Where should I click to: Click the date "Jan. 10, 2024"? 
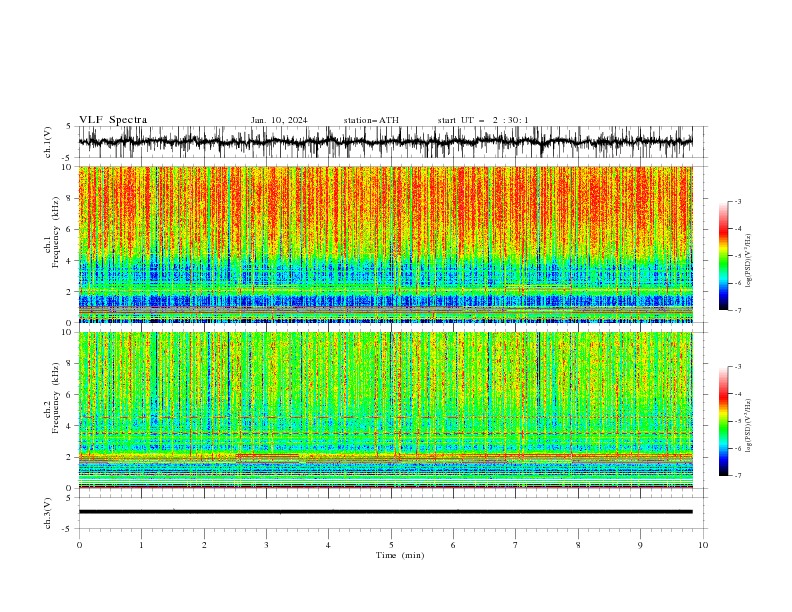click(279, 120)
